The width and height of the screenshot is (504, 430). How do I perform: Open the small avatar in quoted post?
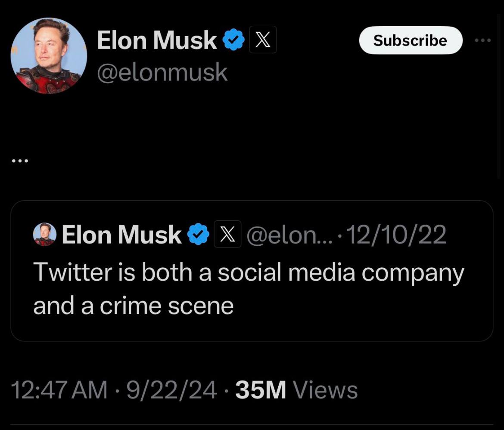[44, 235]
